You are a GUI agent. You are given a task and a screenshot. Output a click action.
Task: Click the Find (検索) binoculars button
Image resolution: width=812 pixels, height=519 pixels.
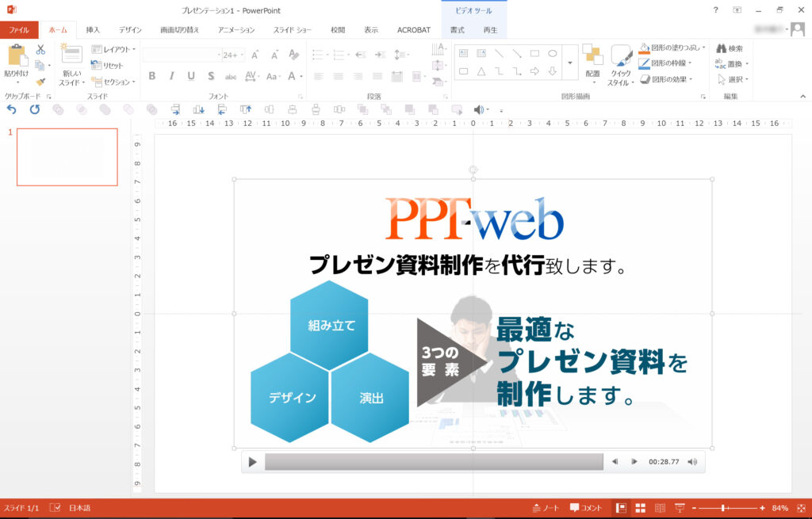[x=730, y=48]
